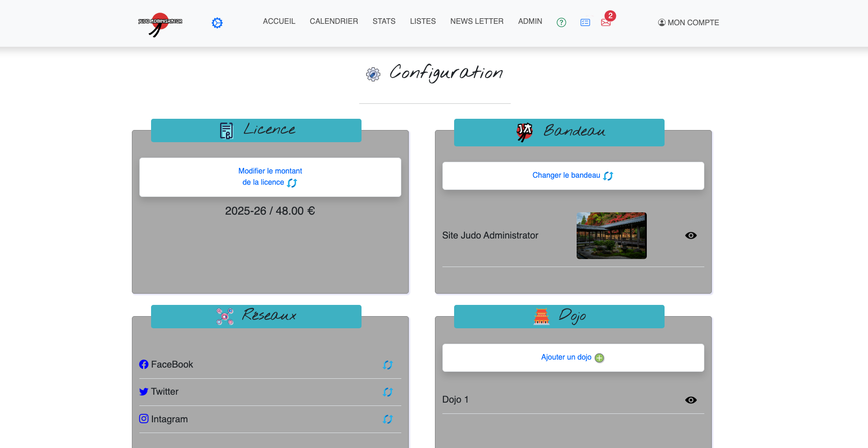
Task: Open the ADMIN menu
Action: click(530, 22)
